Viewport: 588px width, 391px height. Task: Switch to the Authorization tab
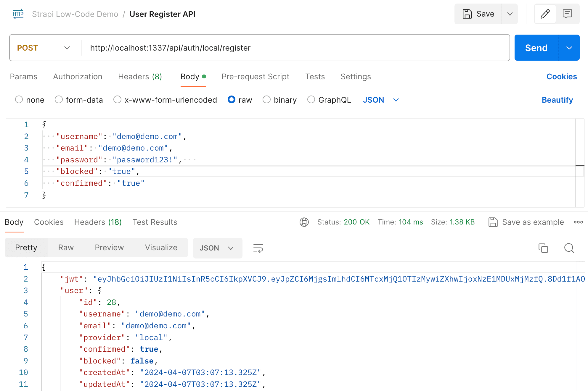click(78, 77)
